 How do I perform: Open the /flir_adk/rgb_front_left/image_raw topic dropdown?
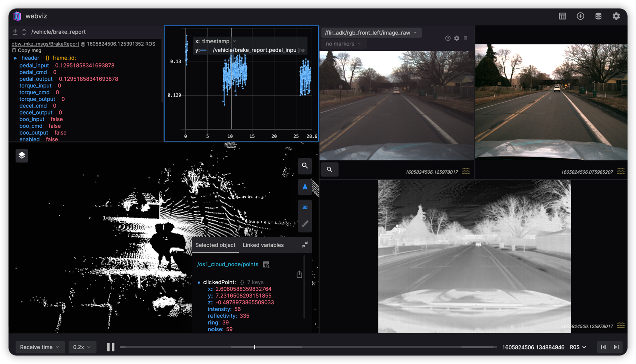371,33
